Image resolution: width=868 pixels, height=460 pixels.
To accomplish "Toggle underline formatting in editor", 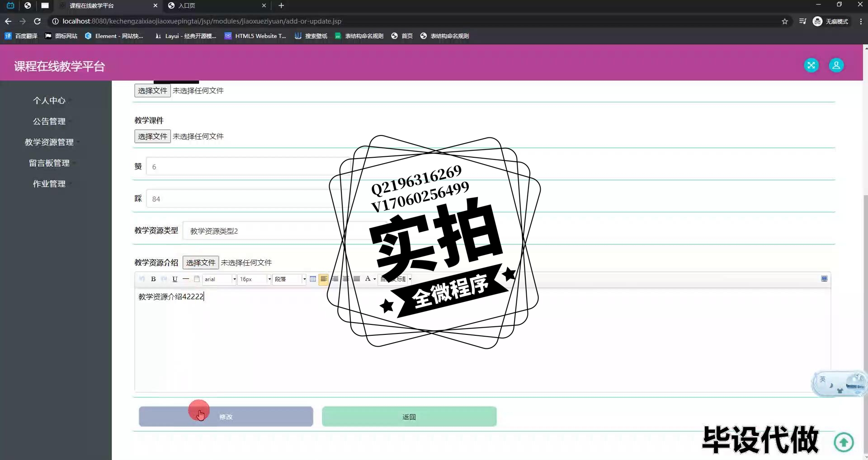I will (x=175, y=279).
